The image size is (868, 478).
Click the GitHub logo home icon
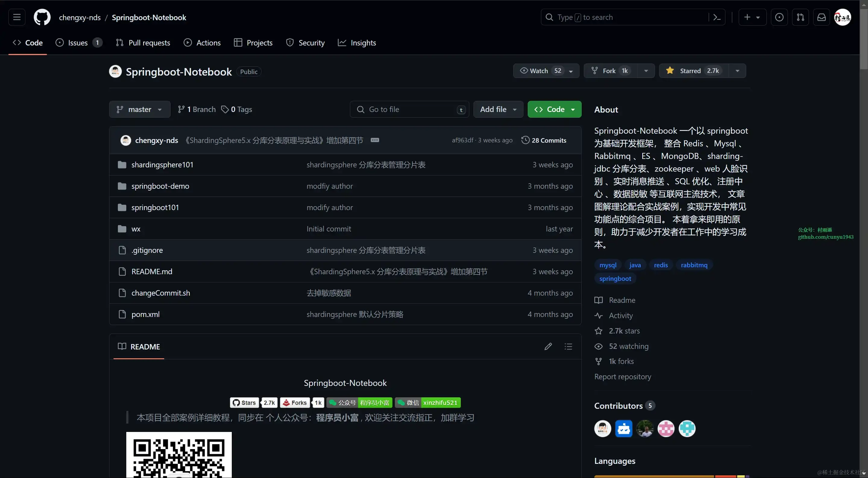[42, 17]
